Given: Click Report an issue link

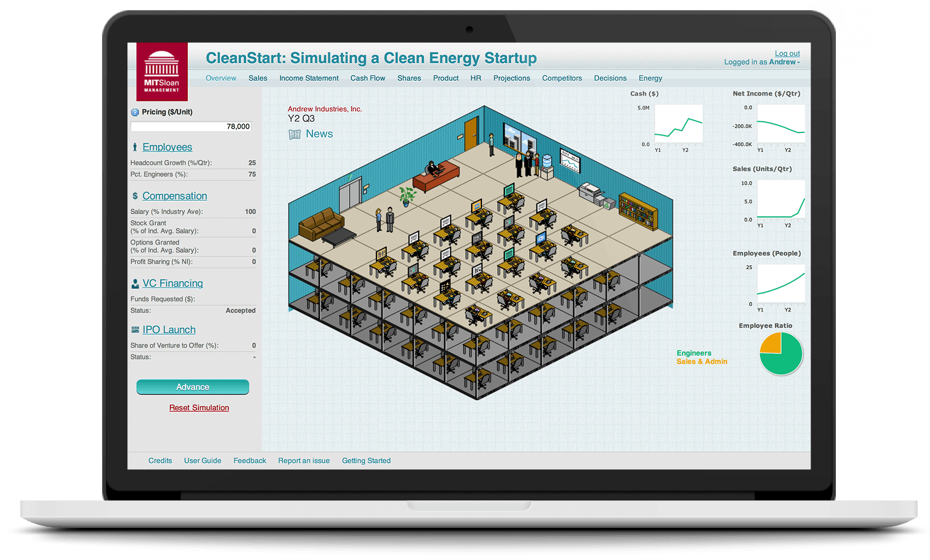Looking at the screenshot, I should coord(304,461).
